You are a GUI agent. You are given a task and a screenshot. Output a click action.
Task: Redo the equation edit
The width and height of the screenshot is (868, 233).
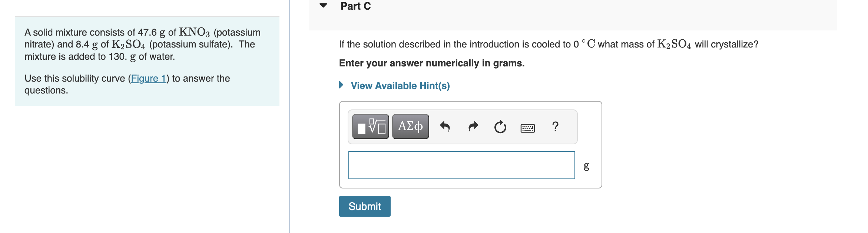point(473,126)
